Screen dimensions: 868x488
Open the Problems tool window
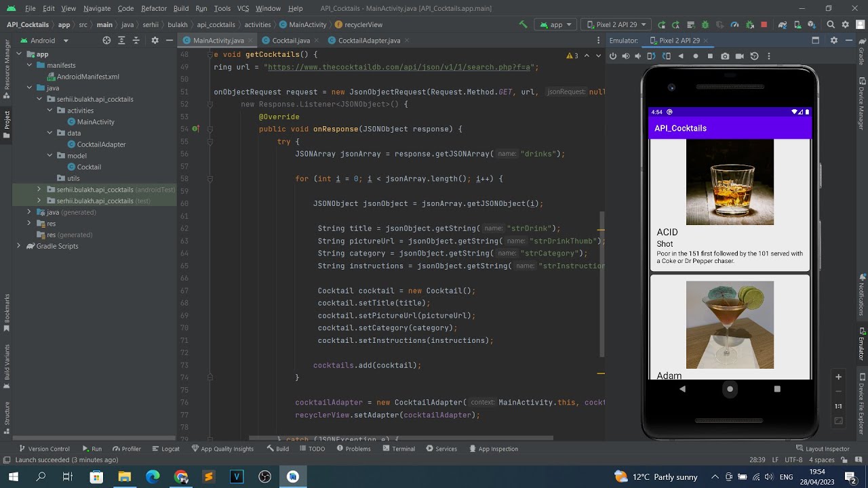tap(353, 449)
